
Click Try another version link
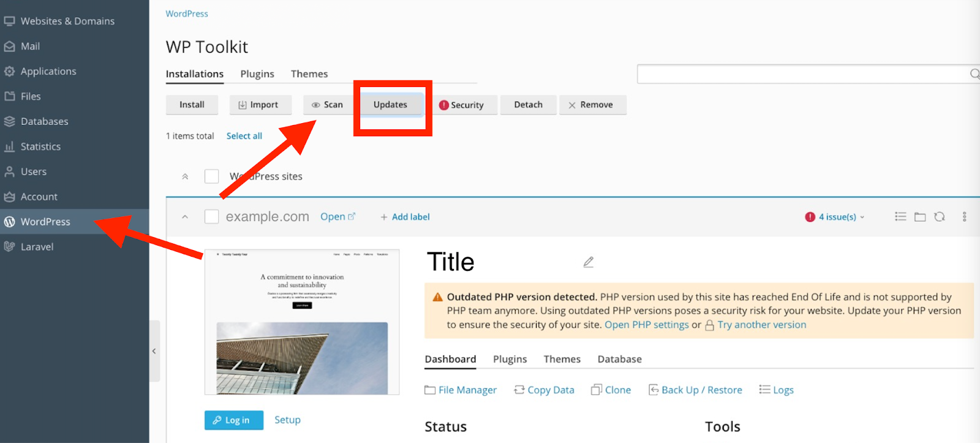tap(762, 325)
